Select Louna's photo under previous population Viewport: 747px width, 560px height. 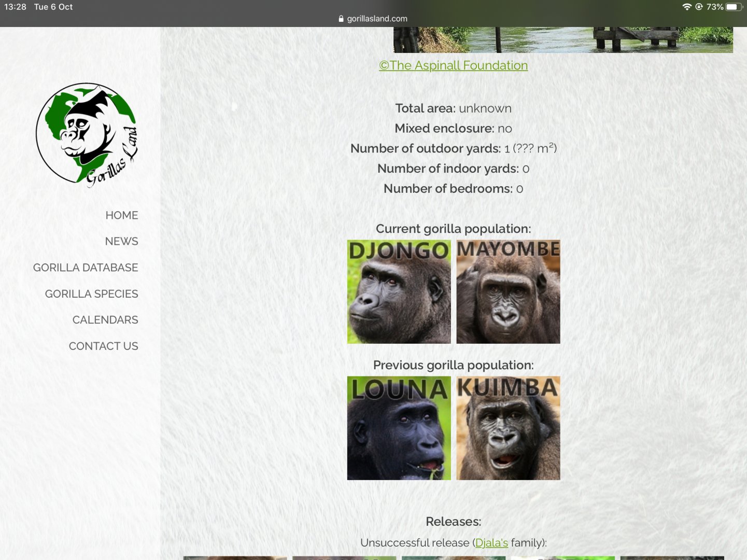pos(399,428)
